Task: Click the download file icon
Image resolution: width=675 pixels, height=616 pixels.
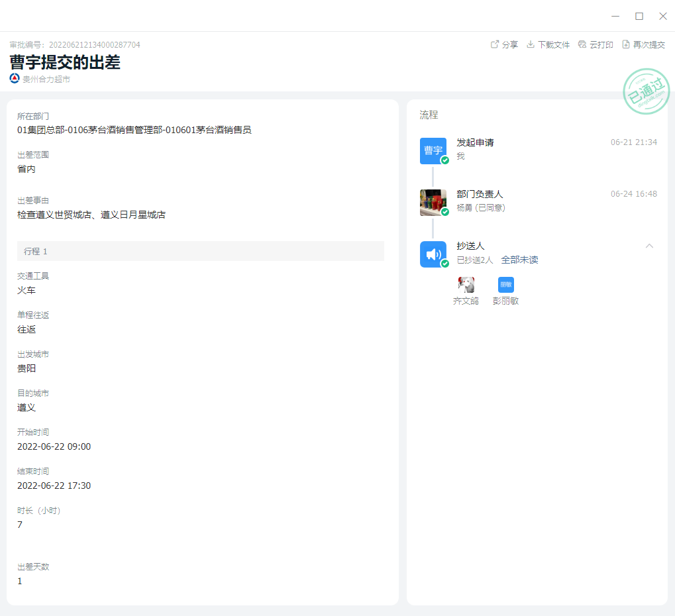Action: tap(531, 44)
